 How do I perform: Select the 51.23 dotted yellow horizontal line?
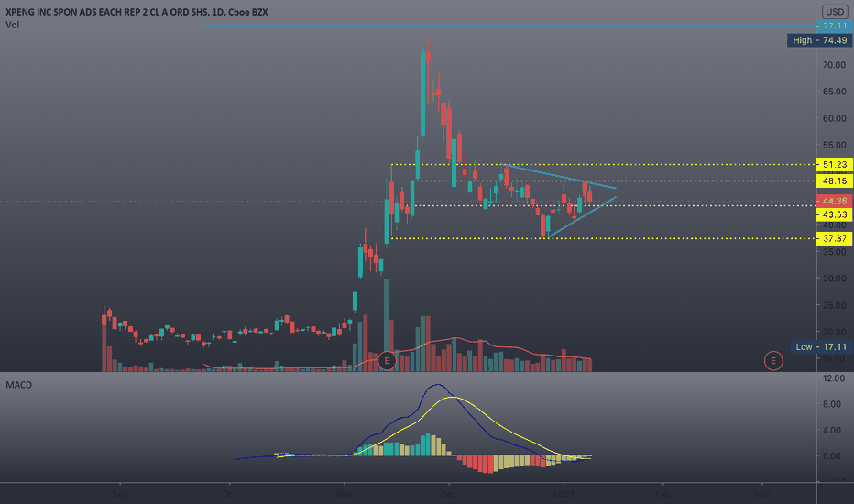pos(604,164)
